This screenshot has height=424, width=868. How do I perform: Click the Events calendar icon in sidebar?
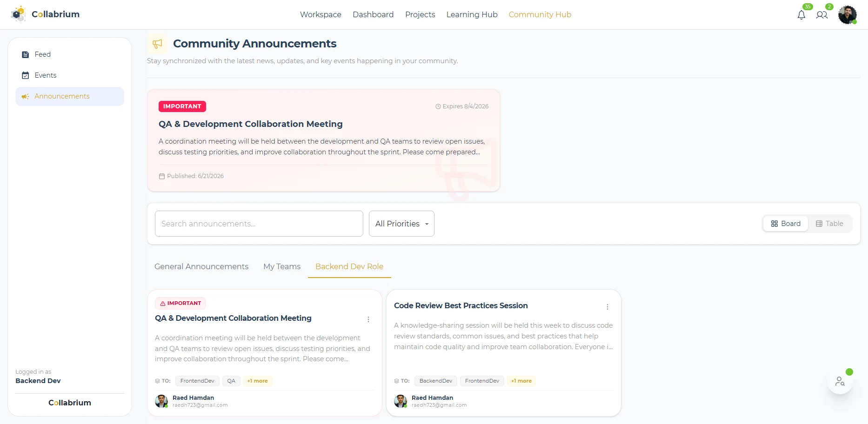(26, 75)
